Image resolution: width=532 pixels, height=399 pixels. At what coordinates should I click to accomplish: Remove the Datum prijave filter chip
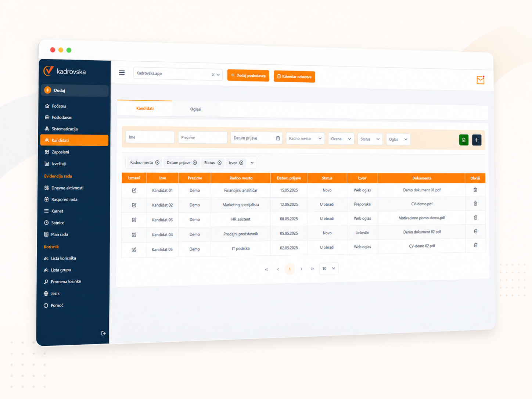pos(195,163)
